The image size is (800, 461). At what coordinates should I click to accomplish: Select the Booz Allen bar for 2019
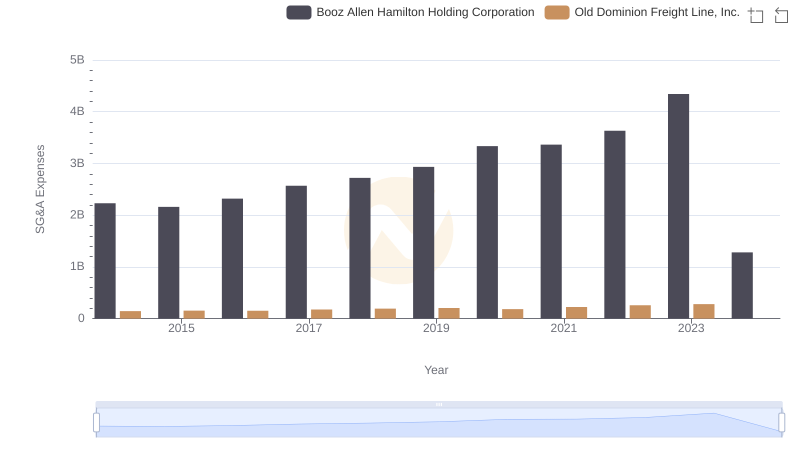[x=423, y=243]
